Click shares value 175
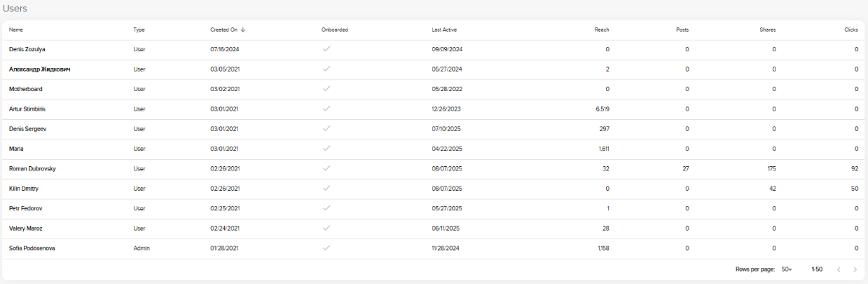 [x=771, y=168]
